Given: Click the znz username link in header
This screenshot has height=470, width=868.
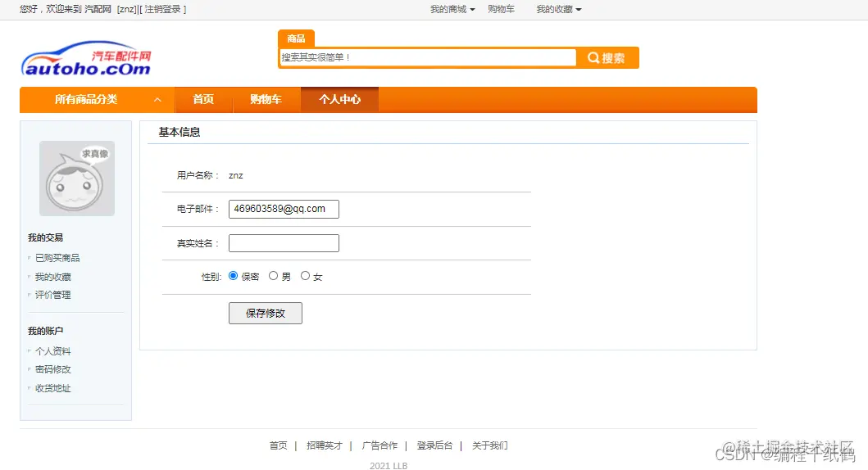Looking at the screenshot, I should (127, 9).
